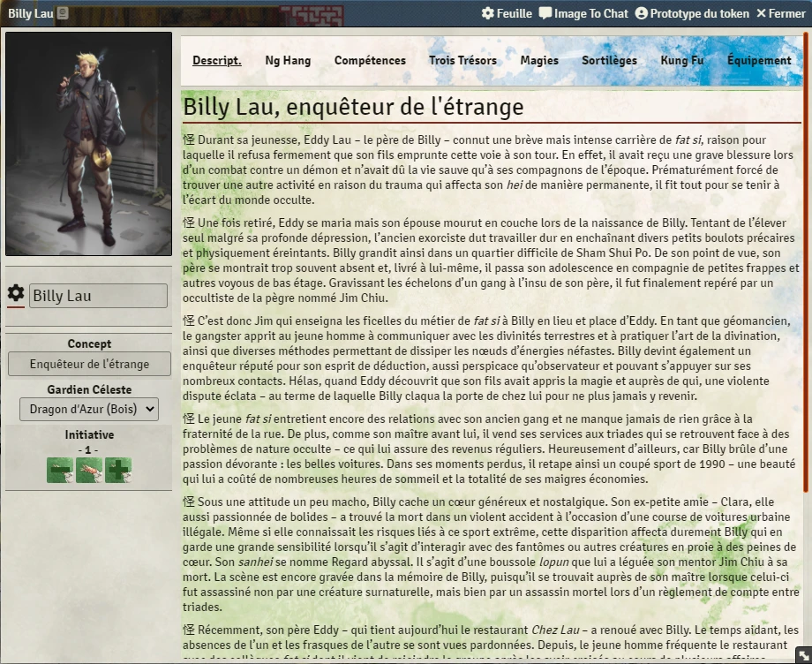Click the Billy Lau name input field
The width and height of the screenshot is (812, 664).
(98, 296)
